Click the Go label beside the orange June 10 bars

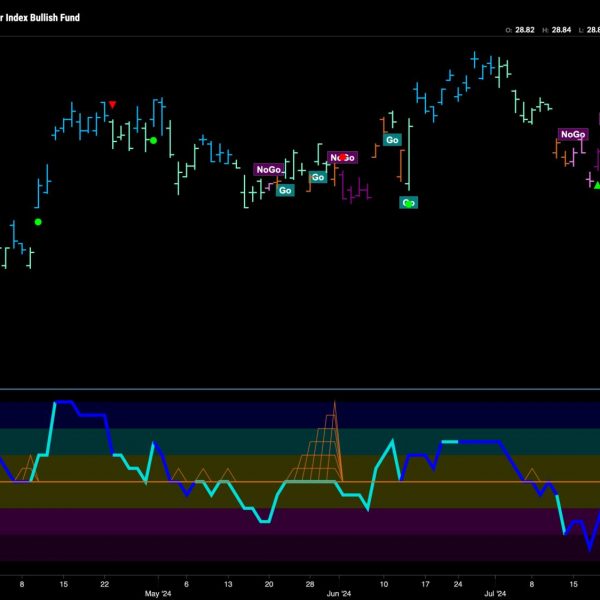[392, 140]
